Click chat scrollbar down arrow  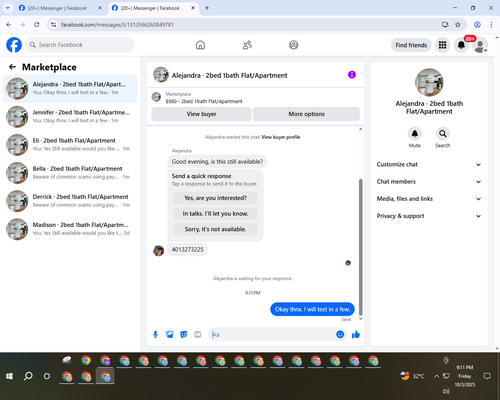[360, 319]
